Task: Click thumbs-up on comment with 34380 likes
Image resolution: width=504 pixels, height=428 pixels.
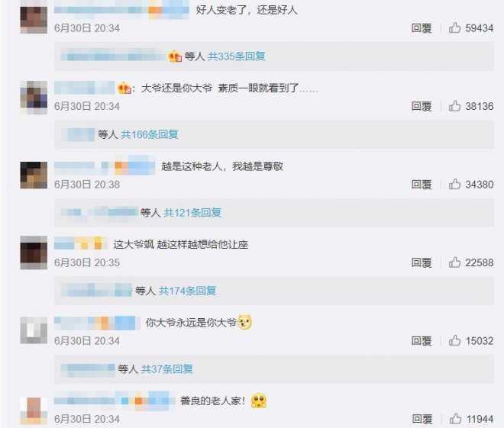Action: 454,185
